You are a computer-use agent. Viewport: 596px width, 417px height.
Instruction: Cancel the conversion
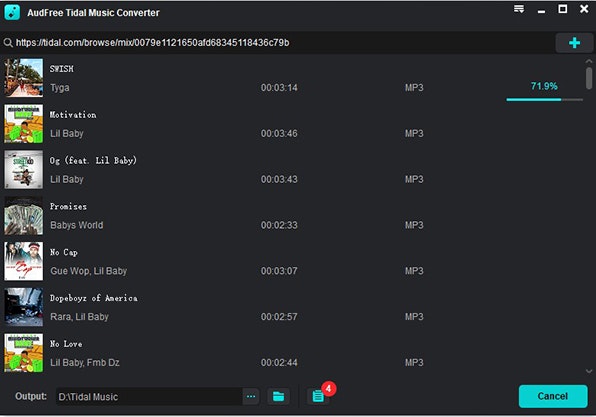coord(553,396)
